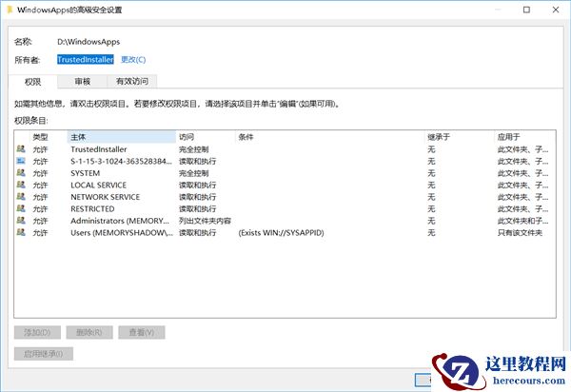This screenshot has width=571, height=392.
Task: Click the icon for the S-1-15-3-1024 entry
Action: coord(21,161)
